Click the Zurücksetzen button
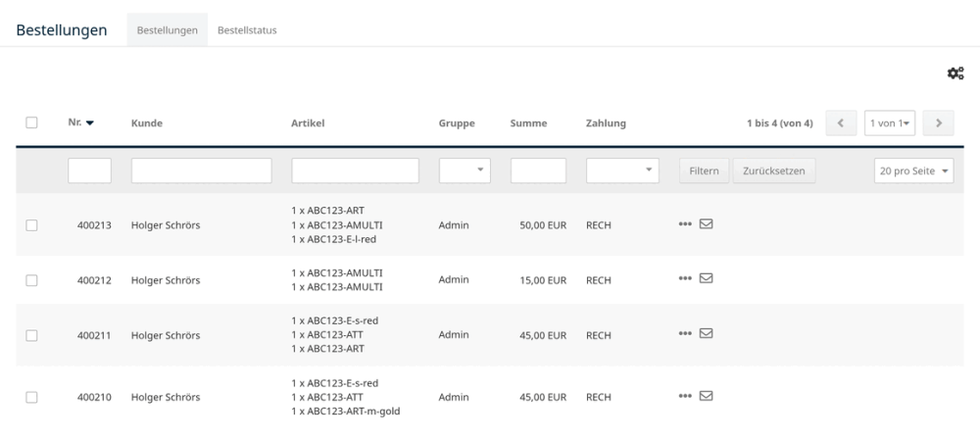Viewport: 980px width, 439px height. point(774,171)
